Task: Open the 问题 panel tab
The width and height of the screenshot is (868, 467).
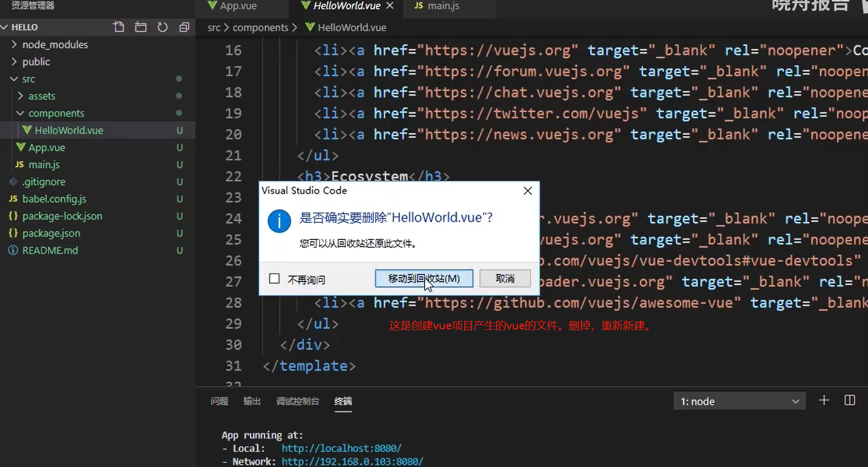Action: click(x=220, y=401)
